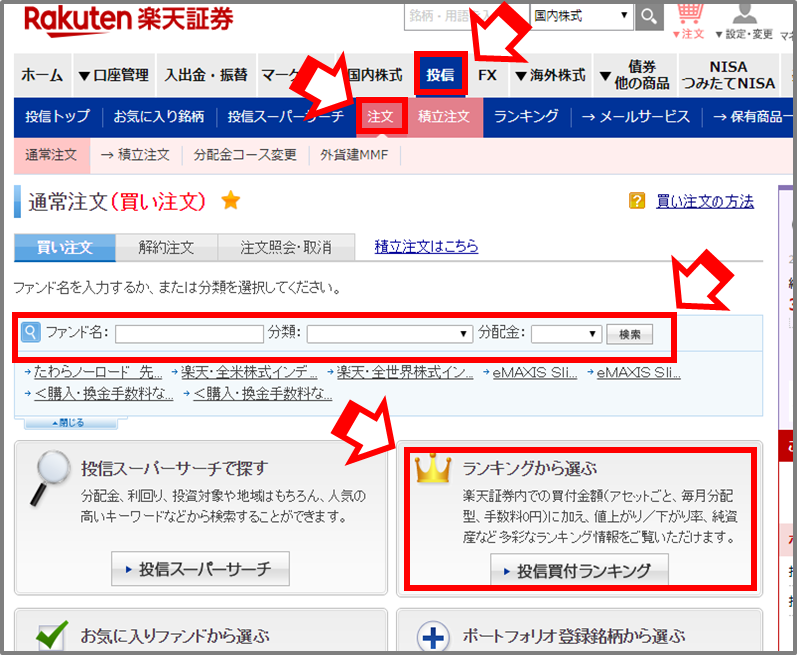Expand the 海外株式 menu
The height and width of the screenshot is (655, 797).
click(x=550, y=75)
